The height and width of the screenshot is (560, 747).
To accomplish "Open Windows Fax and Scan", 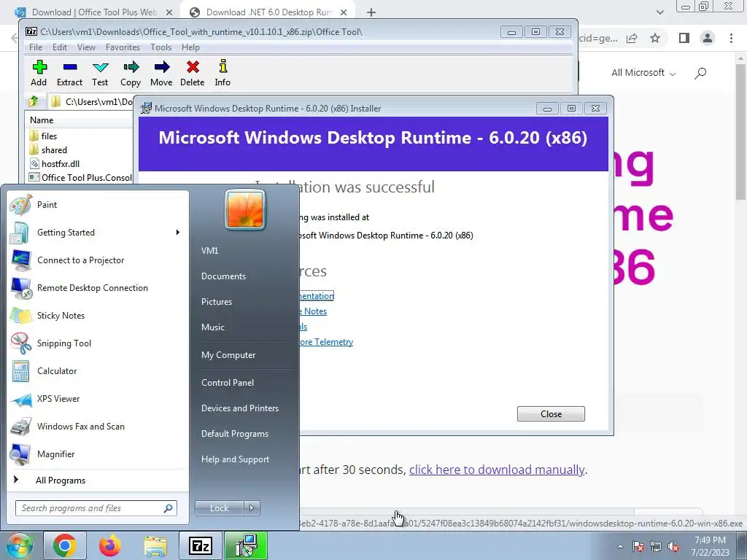I will (97, 426).
